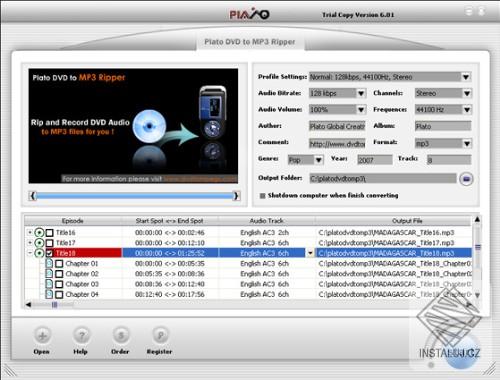Viewport: 500px width, 380px height.
Task: Uncheck the Title18 checkbox
Action: (49, 253)
